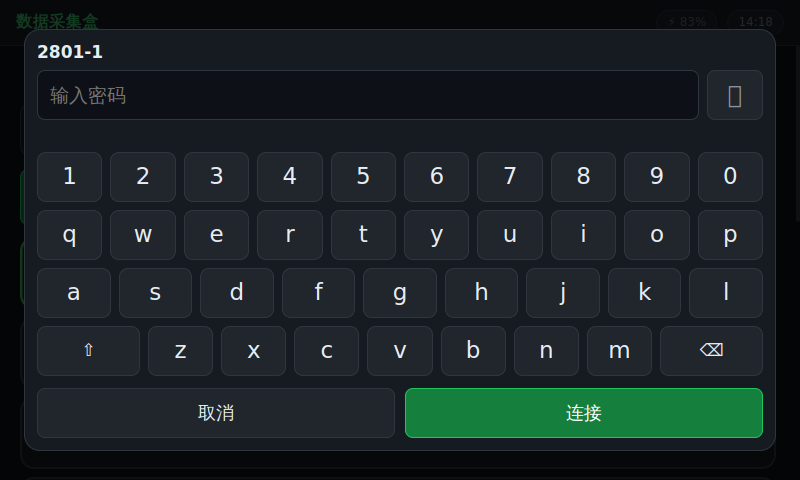Viewport: 800px width, 480px height.
Task: Tap the letter p key
Action: [x=730, y=235]
